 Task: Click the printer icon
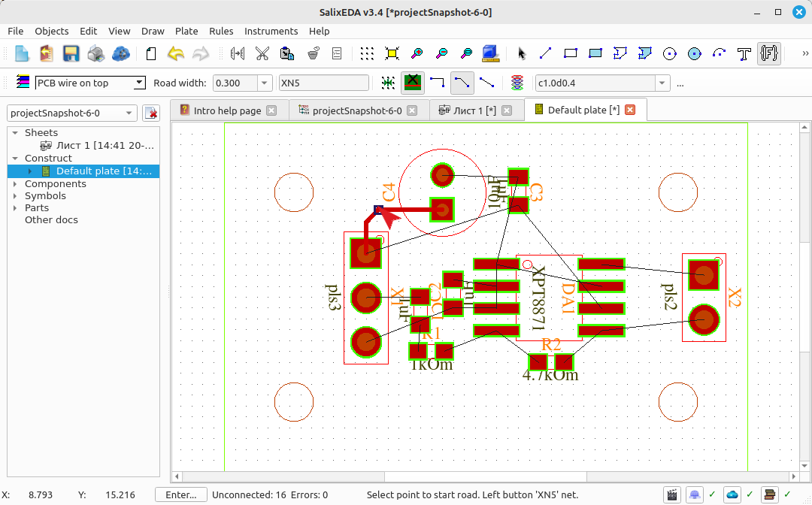point(95,53)
